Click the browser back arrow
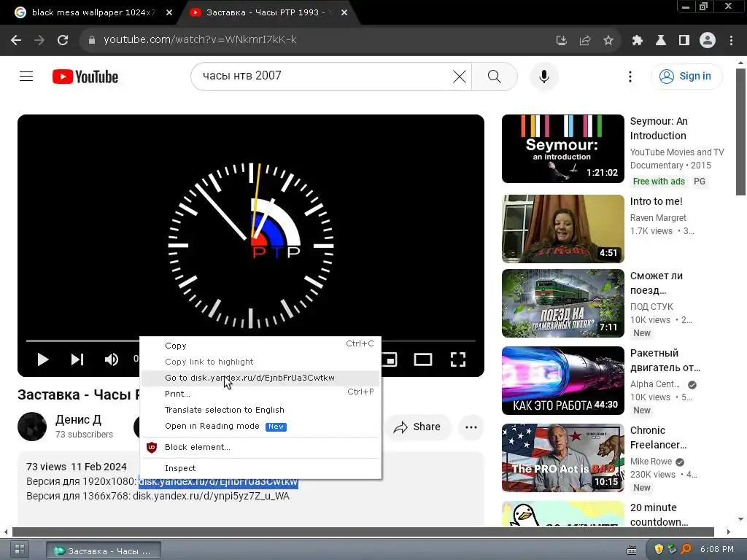 click(x=16, y=40)
